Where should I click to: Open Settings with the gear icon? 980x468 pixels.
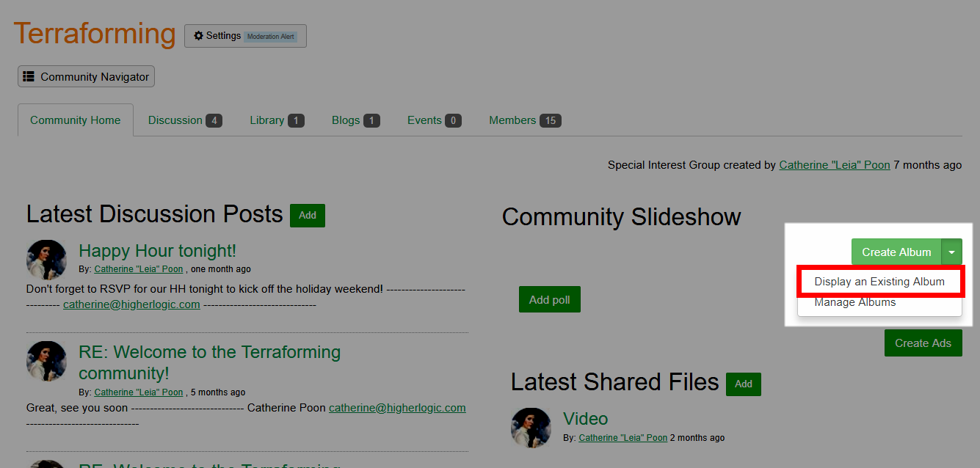point(218,36)
